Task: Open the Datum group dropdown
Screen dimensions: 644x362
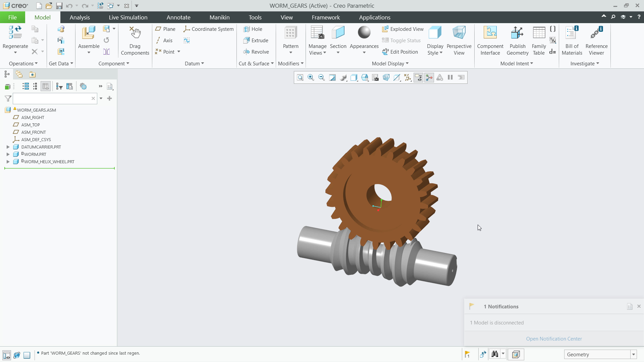Action: 194,64
